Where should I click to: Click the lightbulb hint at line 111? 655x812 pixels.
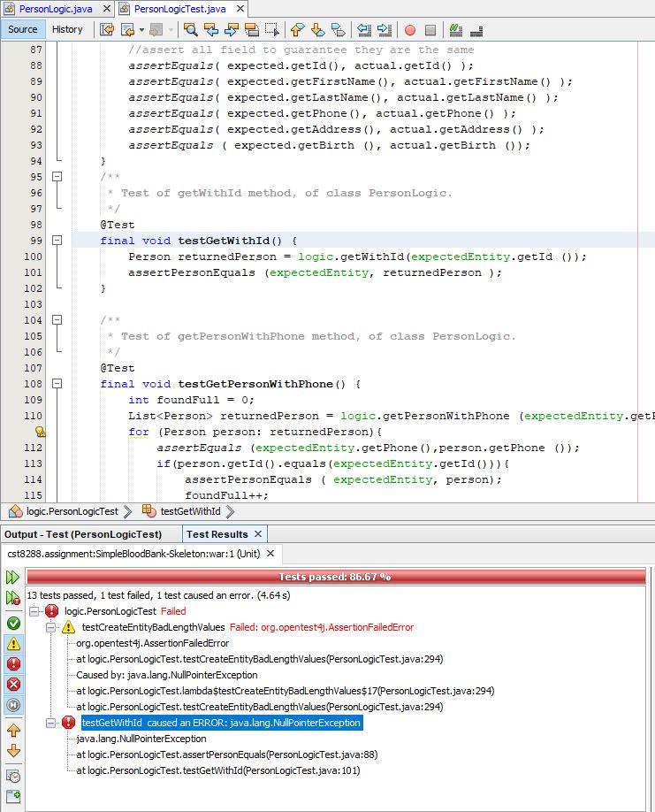pyautogui.click(x=40, y=432)
